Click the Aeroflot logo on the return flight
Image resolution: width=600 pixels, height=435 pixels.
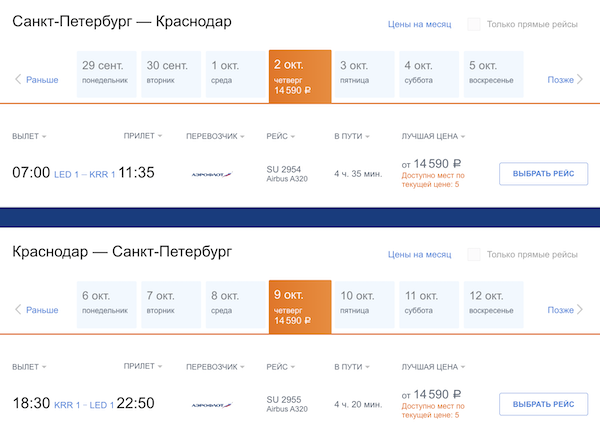coord(211,405)
